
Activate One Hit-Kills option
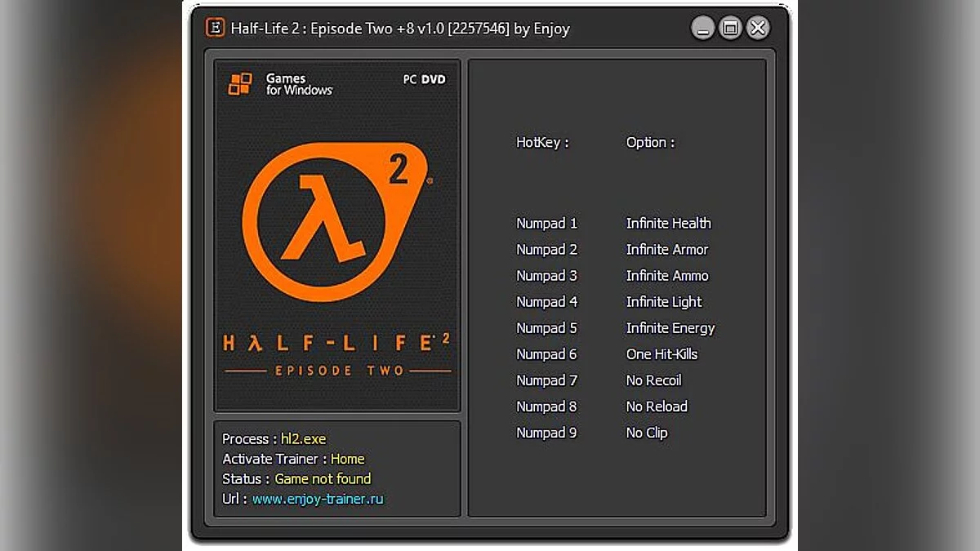[661, 353]
